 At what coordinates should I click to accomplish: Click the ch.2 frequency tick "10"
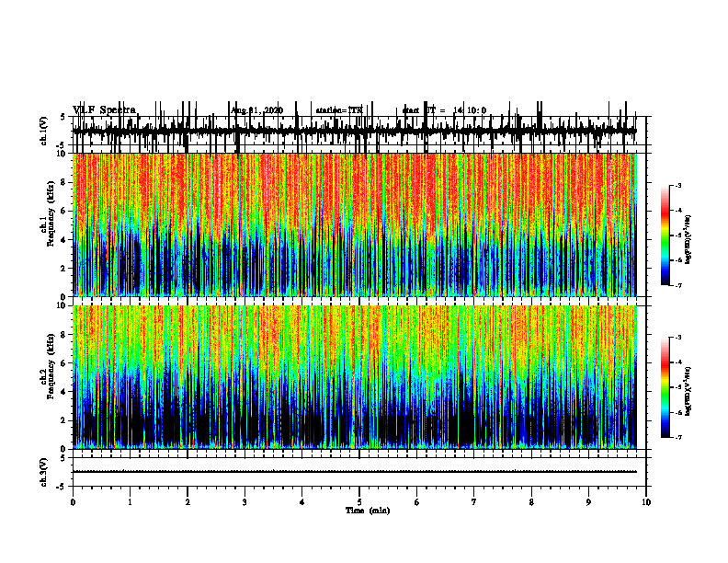pyautogui.click(x=62, y=305)
